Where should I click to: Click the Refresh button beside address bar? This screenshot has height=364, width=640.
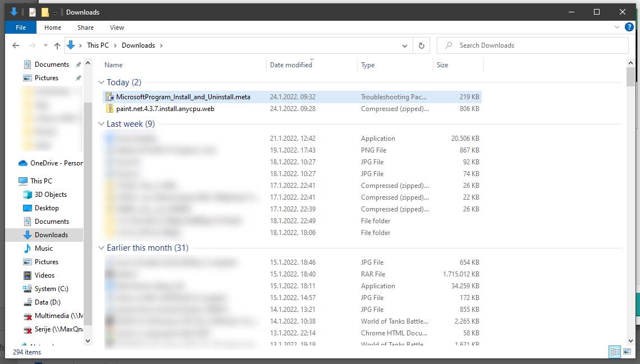pyautogui.click(x=421, y=45)
